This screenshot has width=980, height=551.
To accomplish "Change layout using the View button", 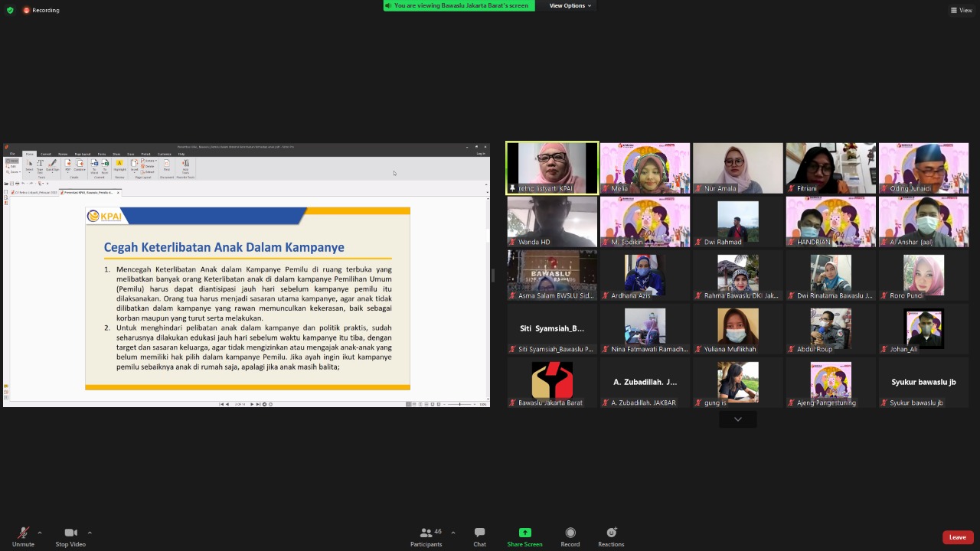I will coord(962,10).
